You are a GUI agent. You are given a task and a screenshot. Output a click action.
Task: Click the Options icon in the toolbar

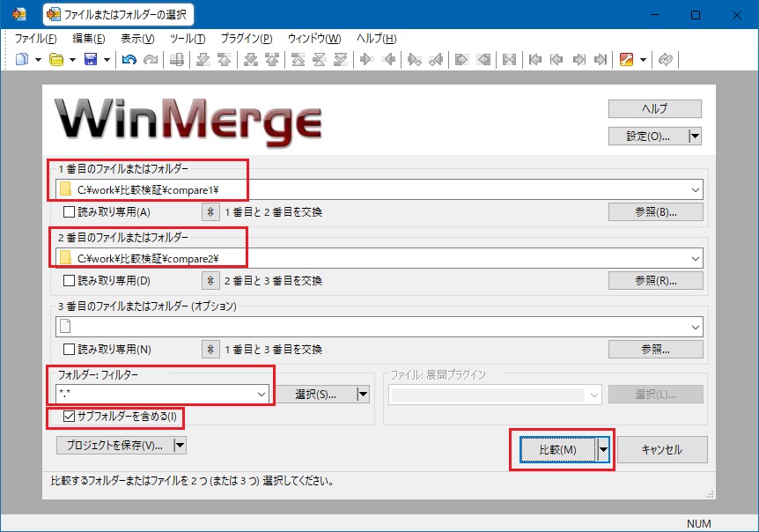tap(627, 60)
